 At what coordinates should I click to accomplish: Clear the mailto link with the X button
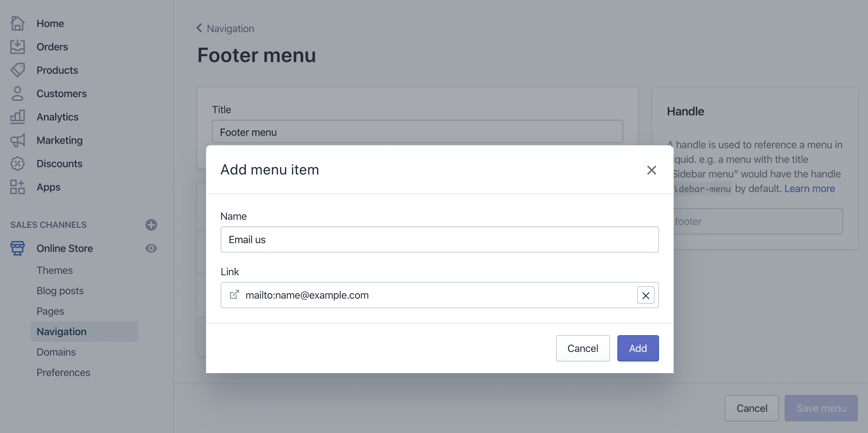646,295
